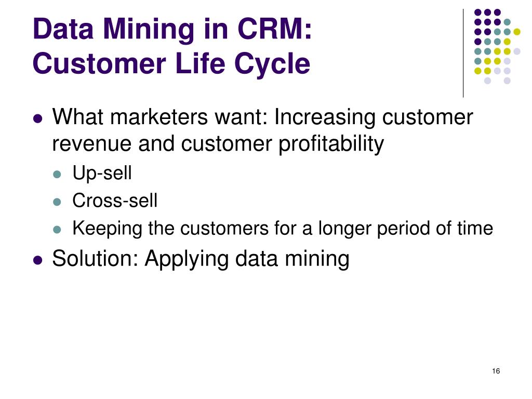
Task: Click 'revenue and customer profitability' line
Action: [x=218, y=144]
